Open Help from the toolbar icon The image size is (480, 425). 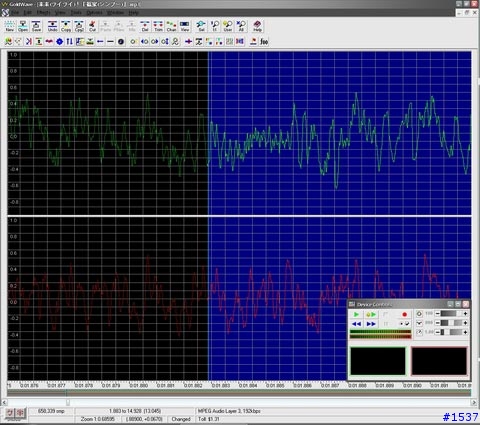pos(257,26)
